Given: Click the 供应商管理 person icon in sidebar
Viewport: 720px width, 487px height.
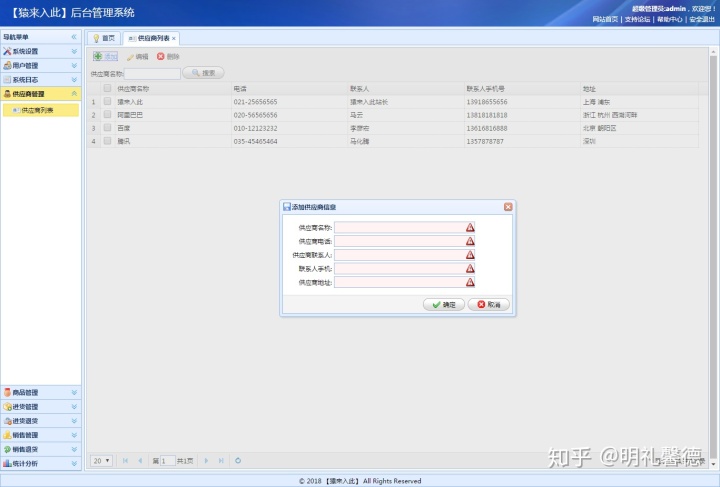Looking at the screenshot, I should 7,94.
